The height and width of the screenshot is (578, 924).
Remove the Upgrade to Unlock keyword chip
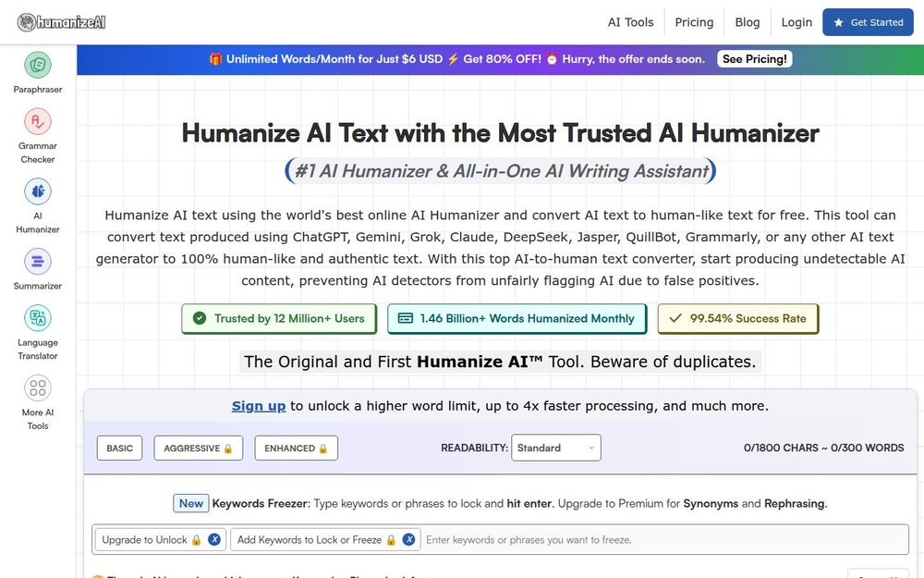pyautogui.click(x=214, y=540)
